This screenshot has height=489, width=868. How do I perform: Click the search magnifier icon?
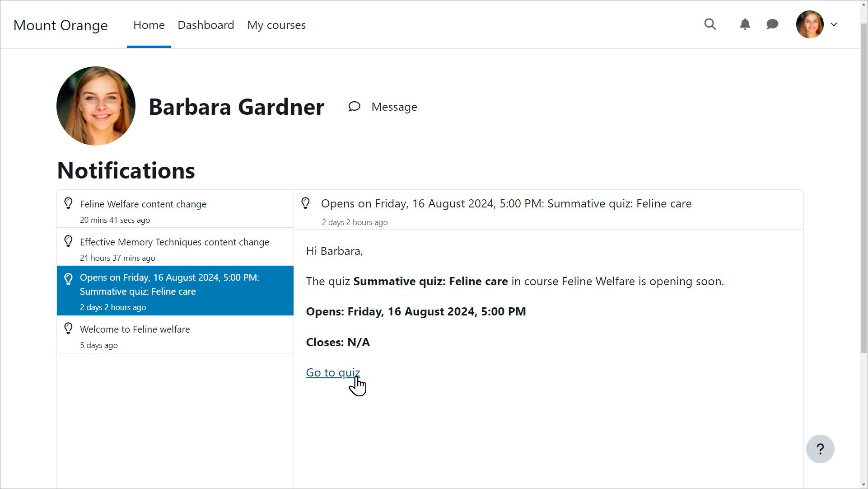[710, 24]
